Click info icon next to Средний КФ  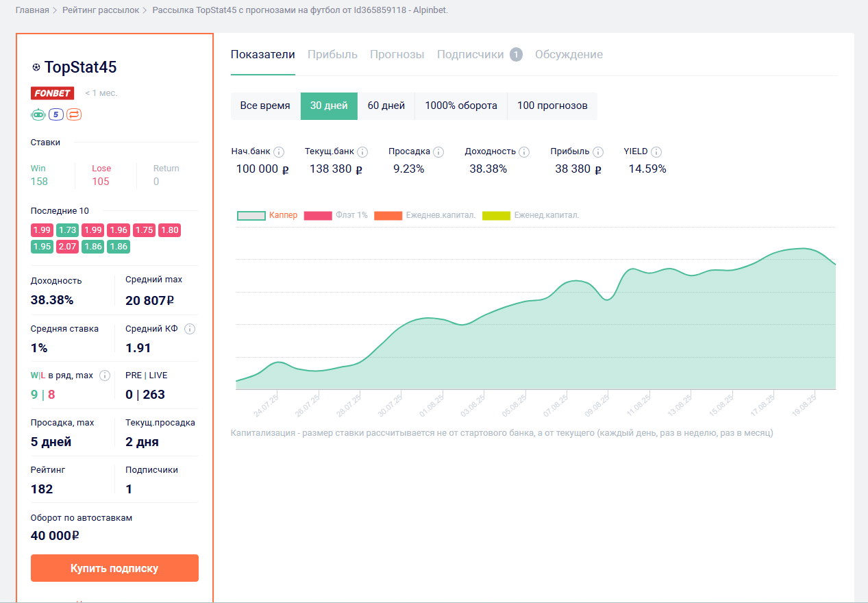(190, 329)
